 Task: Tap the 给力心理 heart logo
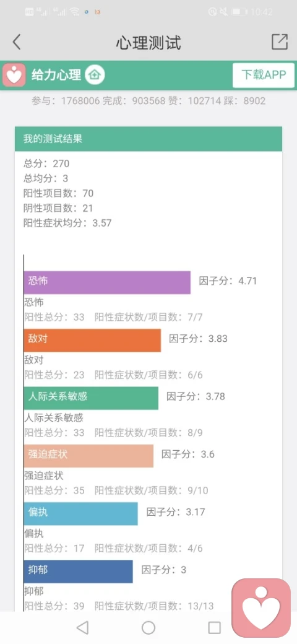click(x=14, y=75)
